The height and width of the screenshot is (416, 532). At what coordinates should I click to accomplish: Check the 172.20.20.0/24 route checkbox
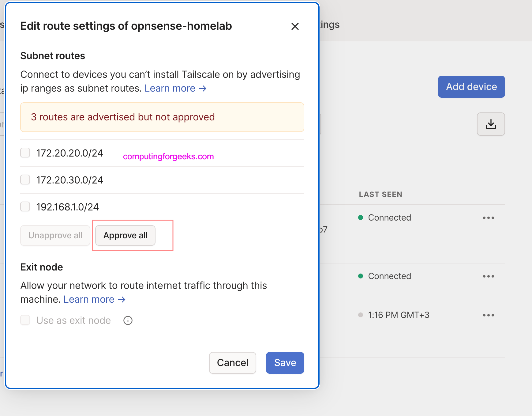click(25, 153)
